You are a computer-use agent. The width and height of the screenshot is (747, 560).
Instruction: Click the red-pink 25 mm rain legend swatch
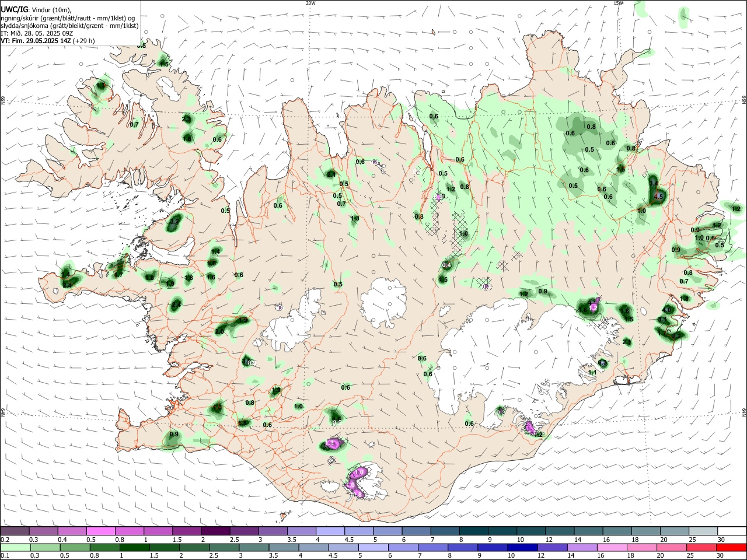(x=701, y=547)
